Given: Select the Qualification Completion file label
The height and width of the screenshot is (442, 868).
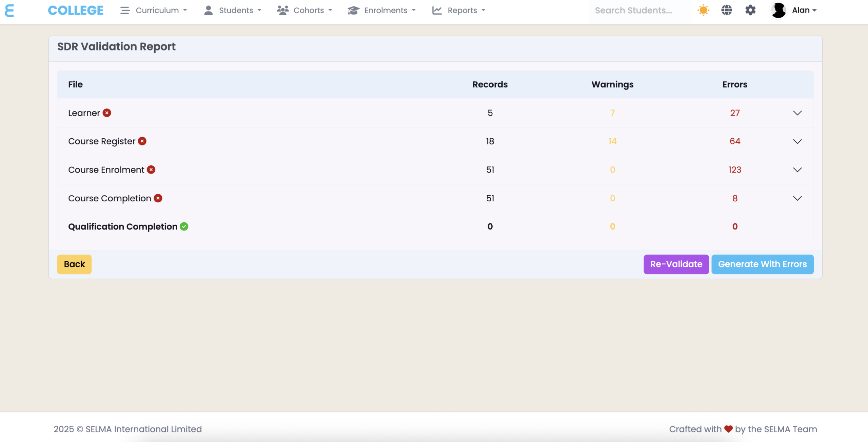Looking at the screenshot, I should click(123, 226).
